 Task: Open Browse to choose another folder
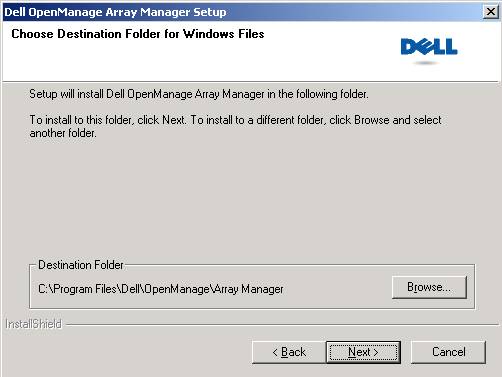click(x=429, y=287)
